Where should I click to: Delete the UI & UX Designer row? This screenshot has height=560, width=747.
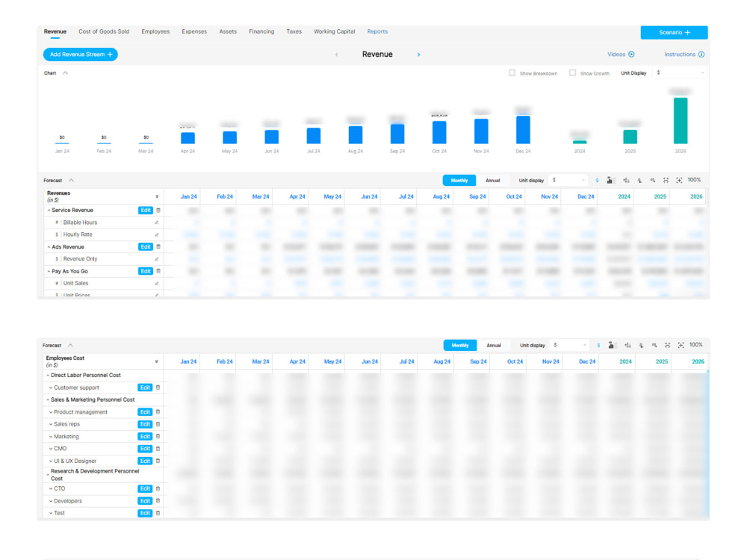pyautogui.click(x=158, y=461)
